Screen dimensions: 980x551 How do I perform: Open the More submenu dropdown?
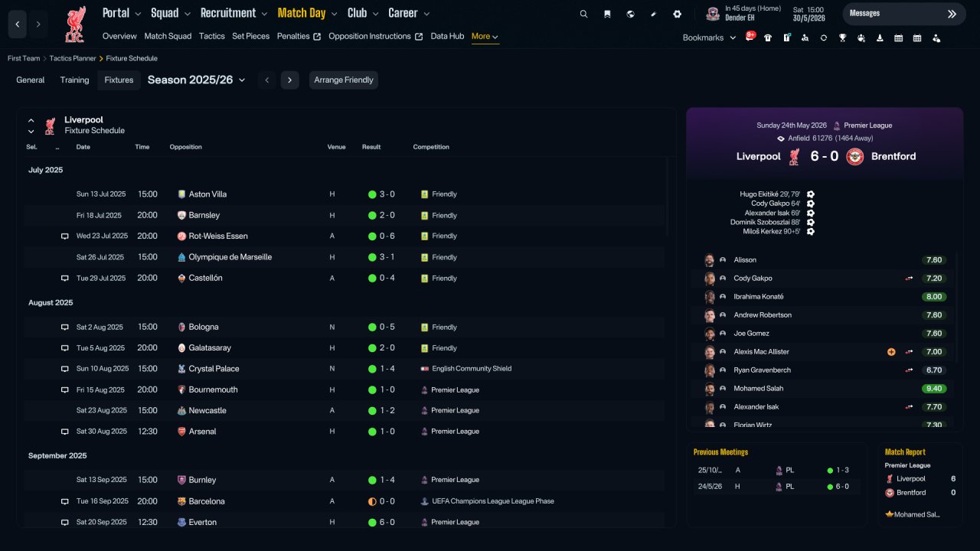pos(485,37)
